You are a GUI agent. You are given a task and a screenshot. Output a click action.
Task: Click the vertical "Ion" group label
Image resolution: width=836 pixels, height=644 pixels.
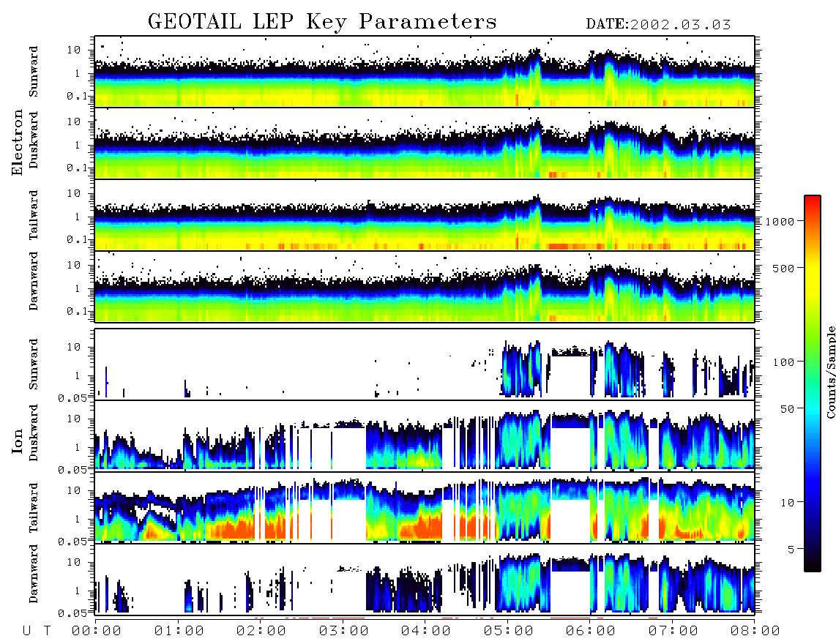pyautogui.click(x=18, y=441)
